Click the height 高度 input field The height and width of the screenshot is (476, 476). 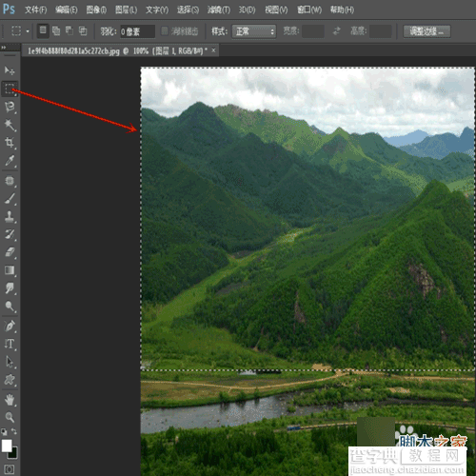(x=381, y=31)
